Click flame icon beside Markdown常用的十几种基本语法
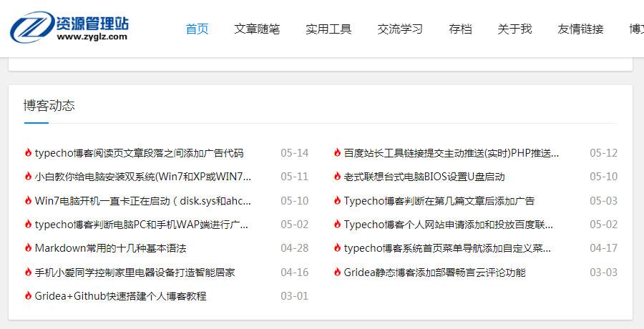This screenshot has width=644, height=329. (x=28, y=248)
